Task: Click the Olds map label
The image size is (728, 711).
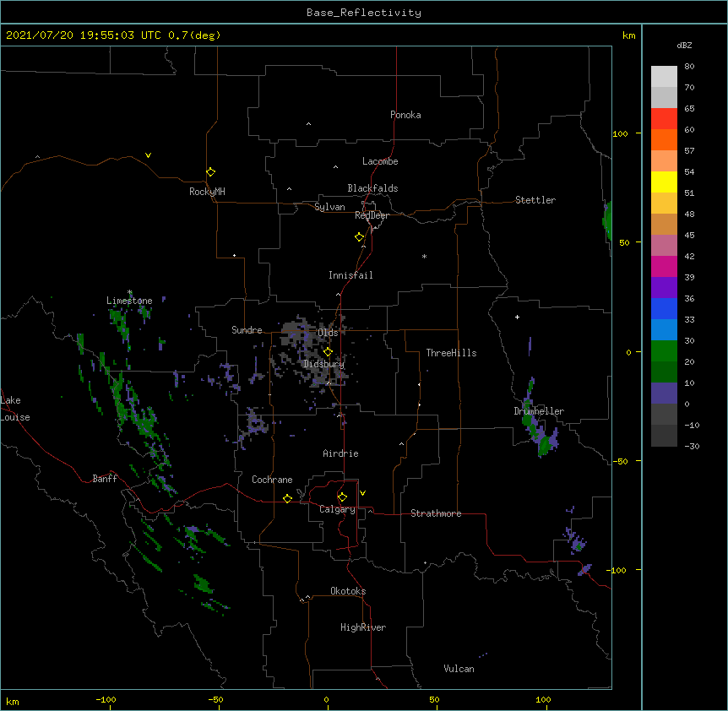Action: point(328,333)
